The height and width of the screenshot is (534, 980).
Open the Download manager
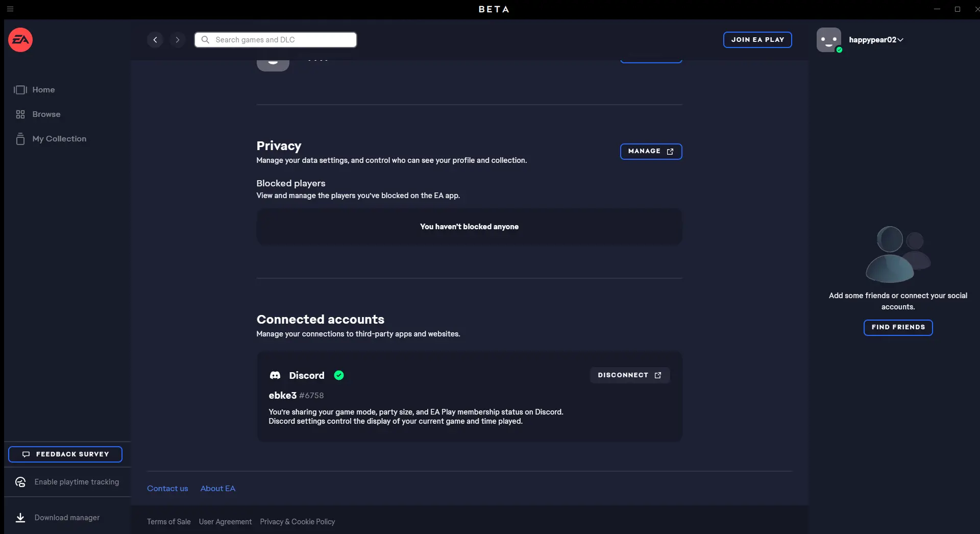coord(67,518)
